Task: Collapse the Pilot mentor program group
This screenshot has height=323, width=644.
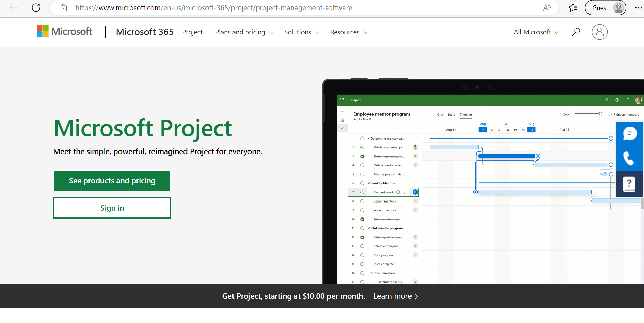Action: click(369, 228)
